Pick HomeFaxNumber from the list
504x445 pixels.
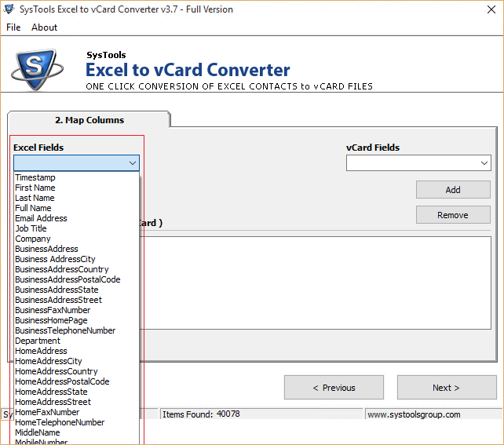(76, 412)
